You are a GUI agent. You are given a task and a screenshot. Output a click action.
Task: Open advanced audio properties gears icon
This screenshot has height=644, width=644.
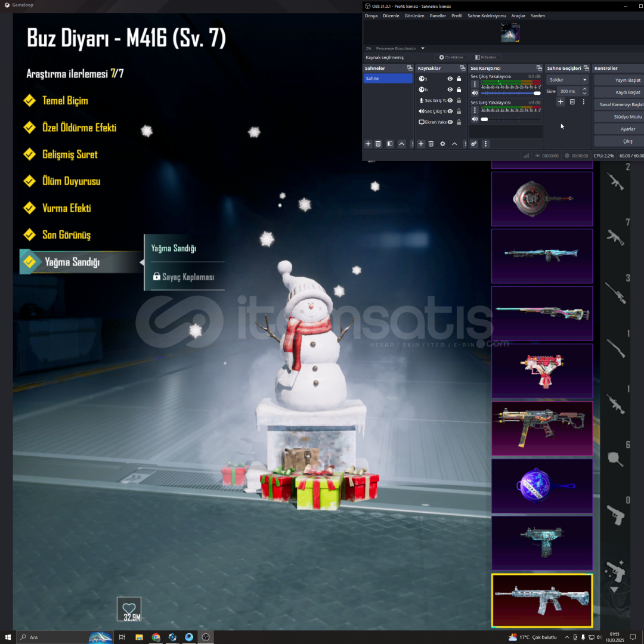point(474,144)
